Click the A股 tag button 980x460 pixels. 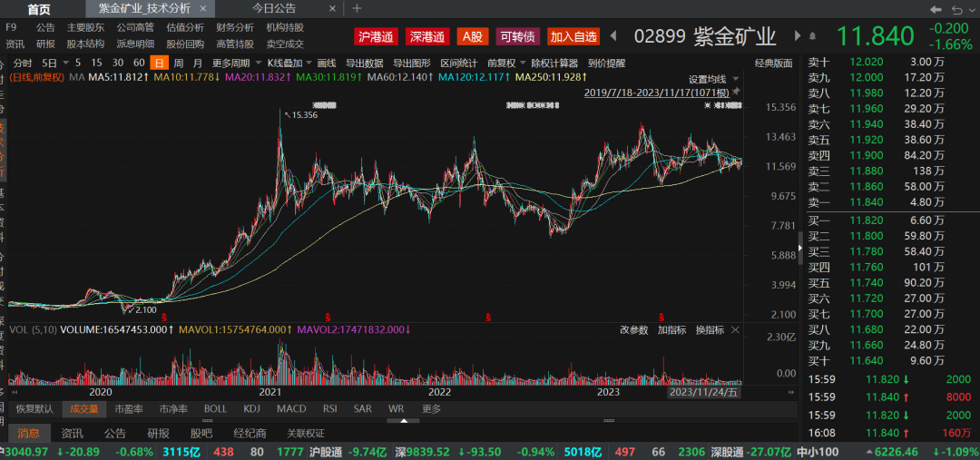pyautogui.click(x=473, y=36)
